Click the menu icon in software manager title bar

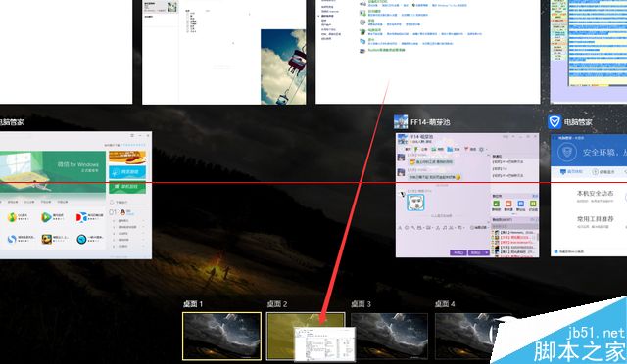pyautogui.click(x=133, y=135)
